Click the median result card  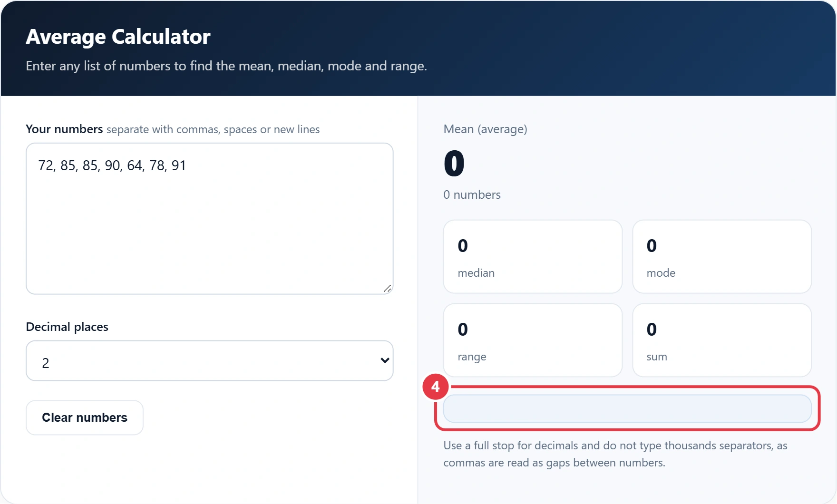(x=533, y=257)
